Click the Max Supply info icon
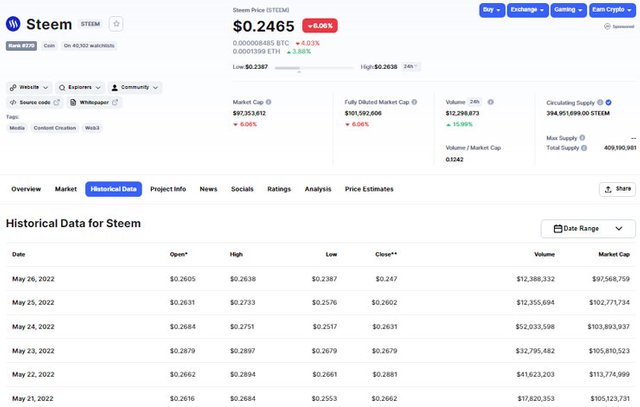640x407 pixels. pyautogui.click(x=582, y=138)
